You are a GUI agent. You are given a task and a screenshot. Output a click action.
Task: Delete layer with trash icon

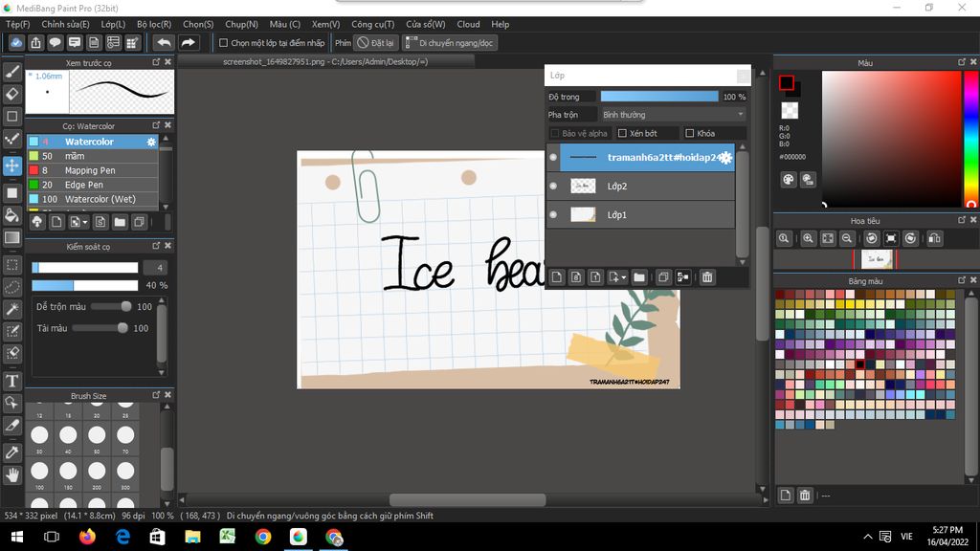click(x=707, y=277)
